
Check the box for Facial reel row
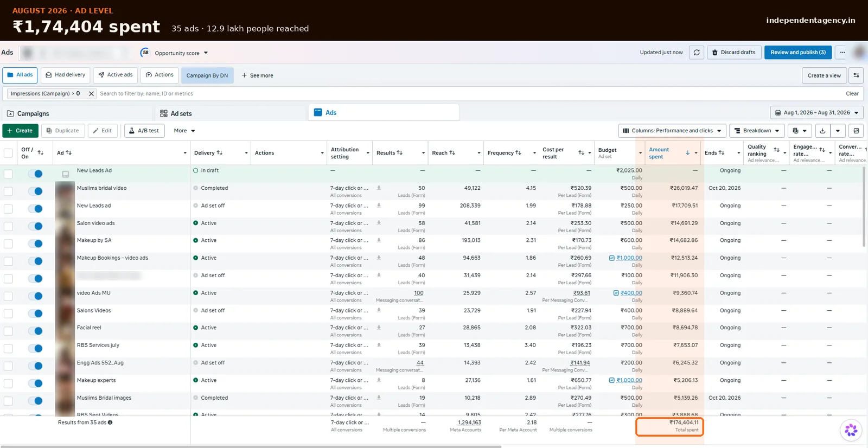click(x=8, y=331)
